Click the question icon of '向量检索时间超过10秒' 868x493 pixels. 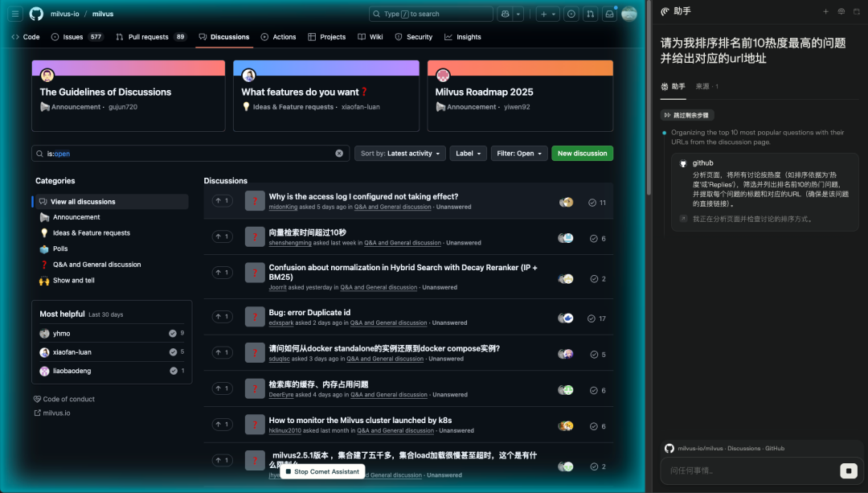(x=255, y=236)
